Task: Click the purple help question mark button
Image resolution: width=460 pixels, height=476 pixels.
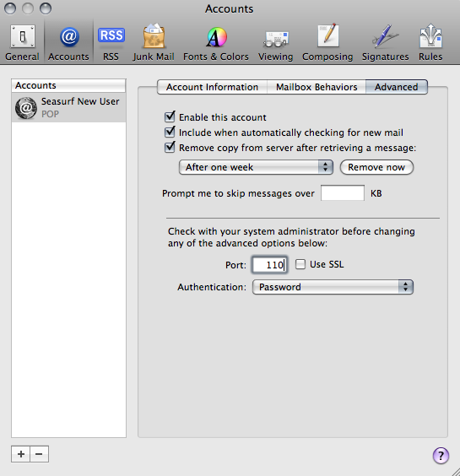Action: pyautogui.click(x=441, y=456)
